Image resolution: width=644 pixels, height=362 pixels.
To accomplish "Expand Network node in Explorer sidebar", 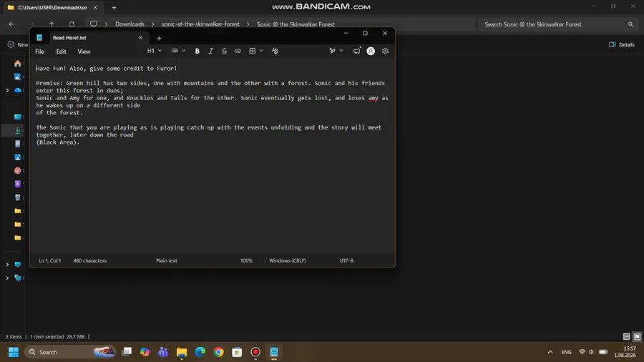I will click(7, 278).
